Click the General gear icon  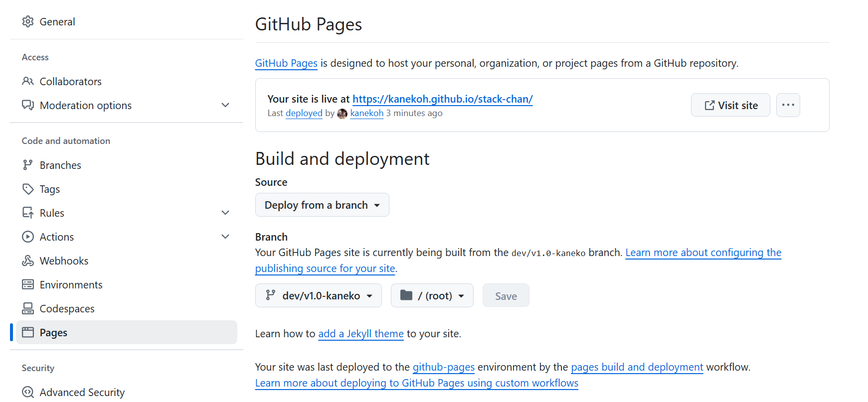28,21
